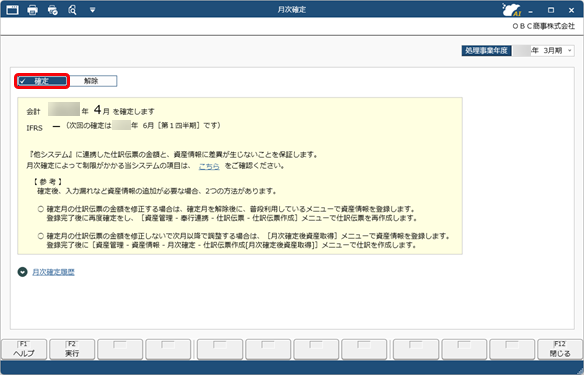Click the ＯＢＣ商事株式会社 company name
584x375 pixels.
[x=544, y=26]
